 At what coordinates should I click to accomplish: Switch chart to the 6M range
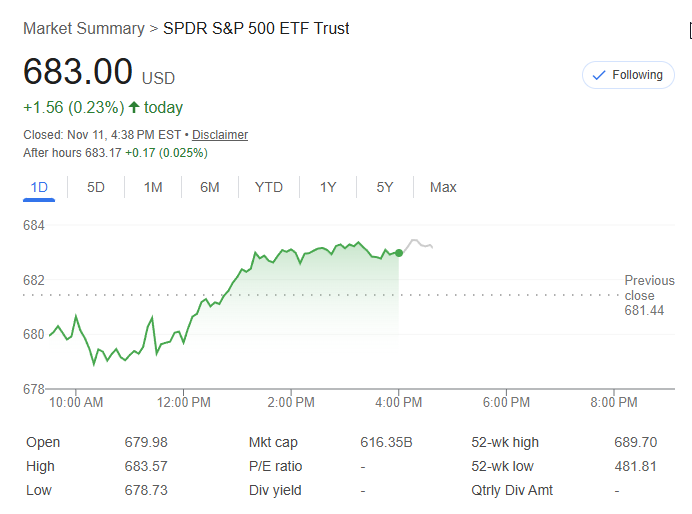click(x=209, y=187)
